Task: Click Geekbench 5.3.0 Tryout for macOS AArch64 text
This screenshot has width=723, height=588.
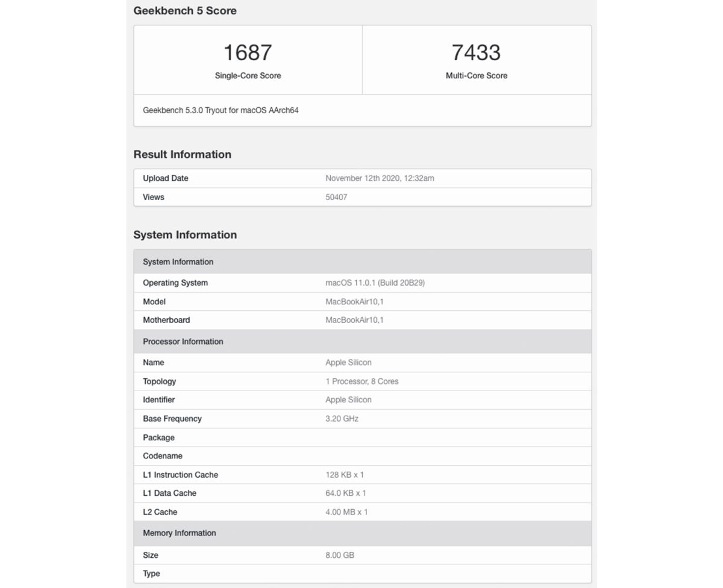Action: coord(221,111)
